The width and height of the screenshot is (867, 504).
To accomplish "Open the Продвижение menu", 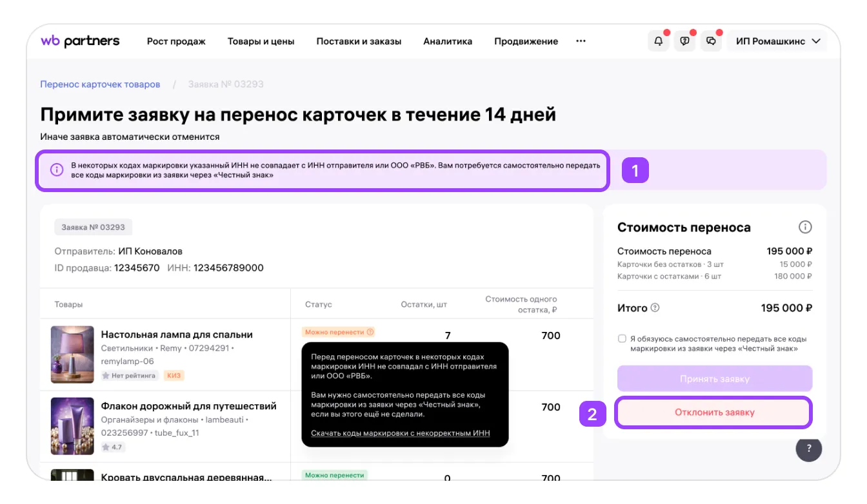I will pyautogui.click(x=526, y=41).
